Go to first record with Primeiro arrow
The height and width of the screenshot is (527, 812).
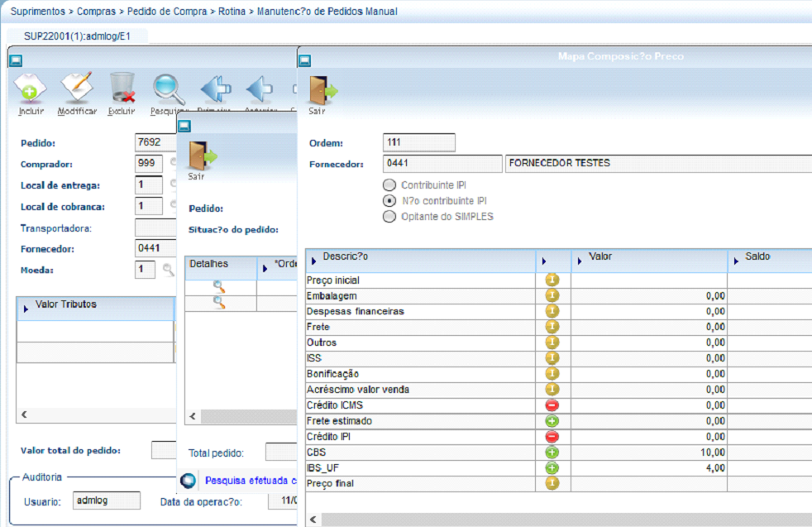click(215, 89)
